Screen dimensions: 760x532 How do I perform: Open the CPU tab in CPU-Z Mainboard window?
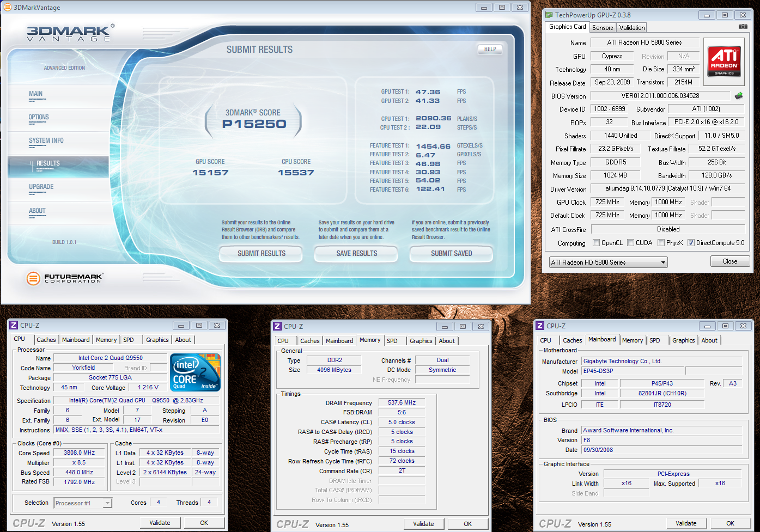546,340
